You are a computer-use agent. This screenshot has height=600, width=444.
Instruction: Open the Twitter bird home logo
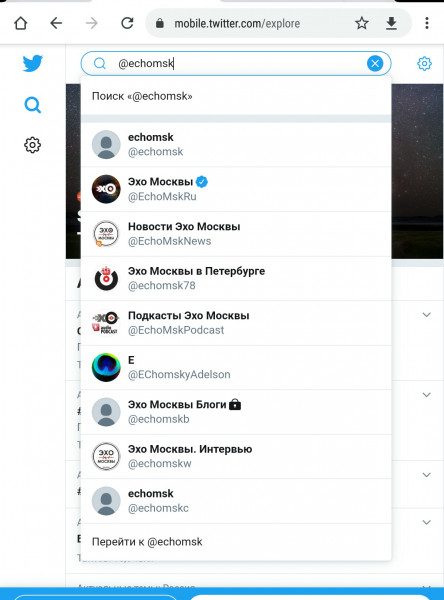click(33, 63)
